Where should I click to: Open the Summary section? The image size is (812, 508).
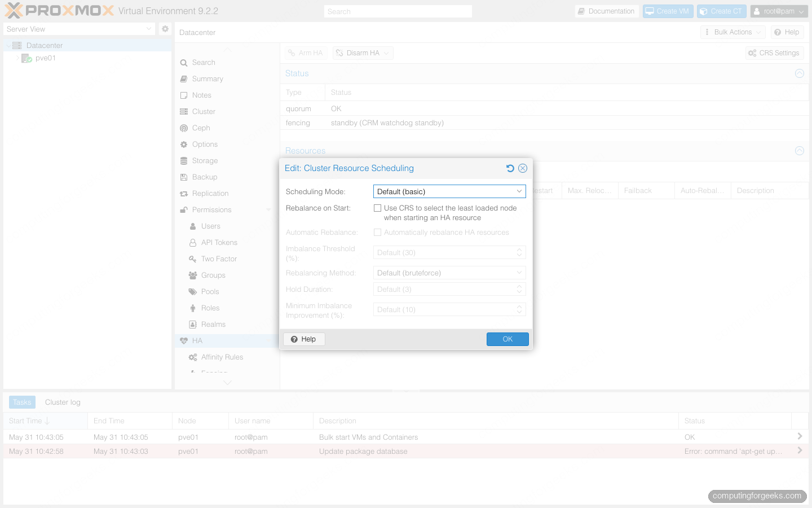click(x=208, y=78)
